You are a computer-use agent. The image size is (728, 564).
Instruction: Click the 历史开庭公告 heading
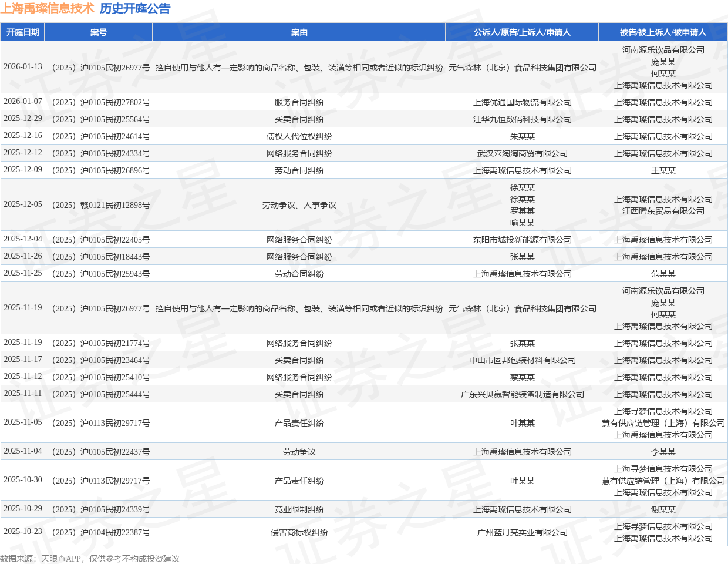135,8
